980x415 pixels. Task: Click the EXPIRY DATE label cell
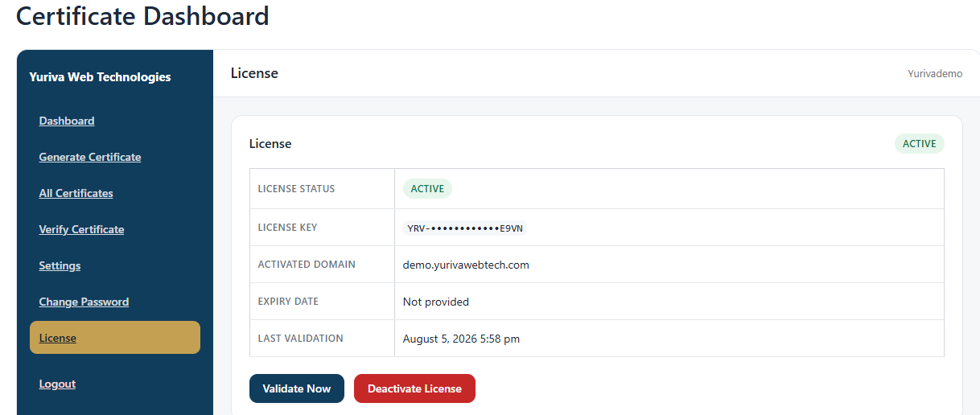pyautogui.click(x=322, y=302)
